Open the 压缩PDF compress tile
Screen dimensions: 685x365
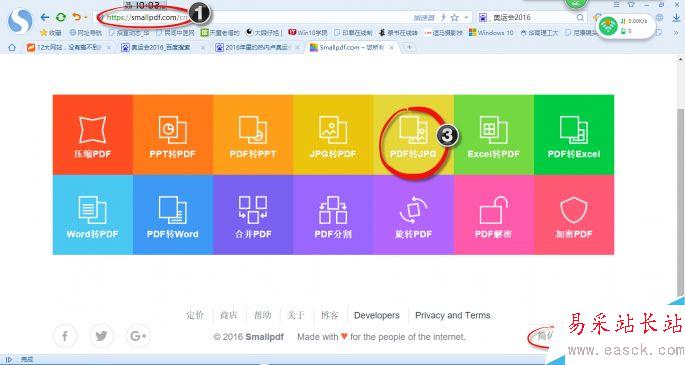pos(93,135)
